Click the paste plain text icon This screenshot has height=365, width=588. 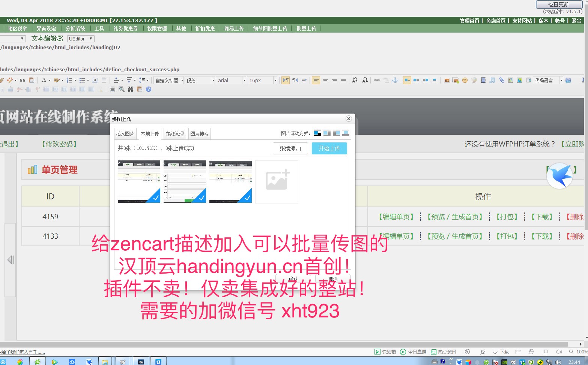click(x=32, y=80)
